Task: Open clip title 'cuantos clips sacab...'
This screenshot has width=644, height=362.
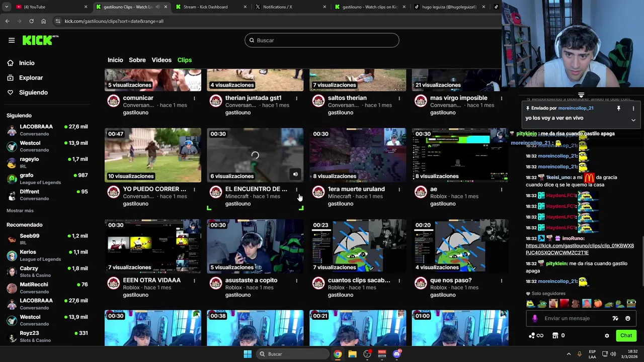Action: [359, 280]
